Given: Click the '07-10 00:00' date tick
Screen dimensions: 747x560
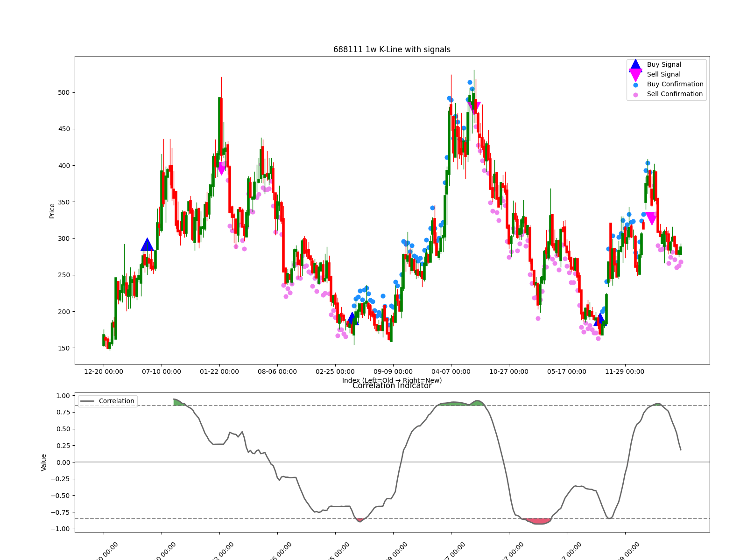Looking at the screenshot, I should coord(162,372).
